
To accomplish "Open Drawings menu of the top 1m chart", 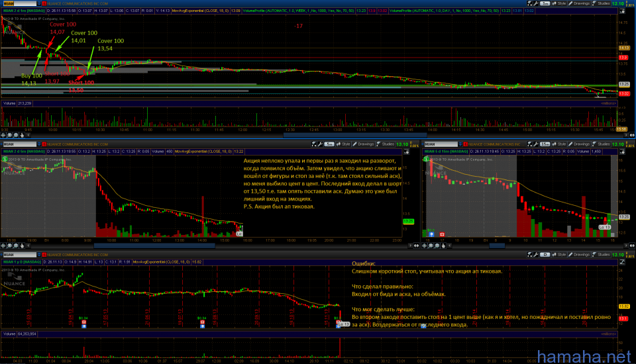I will tap(579, 3).
